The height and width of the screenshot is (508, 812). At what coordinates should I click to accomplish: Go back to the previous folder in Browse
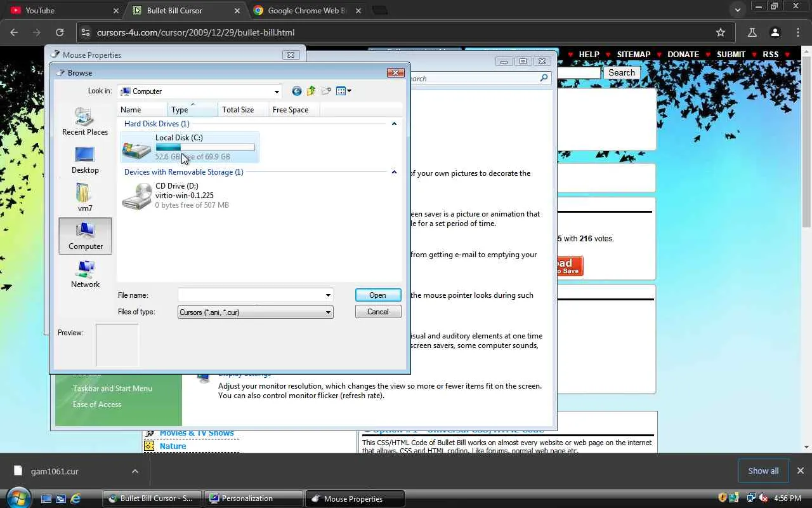click(x=296, y=91)
